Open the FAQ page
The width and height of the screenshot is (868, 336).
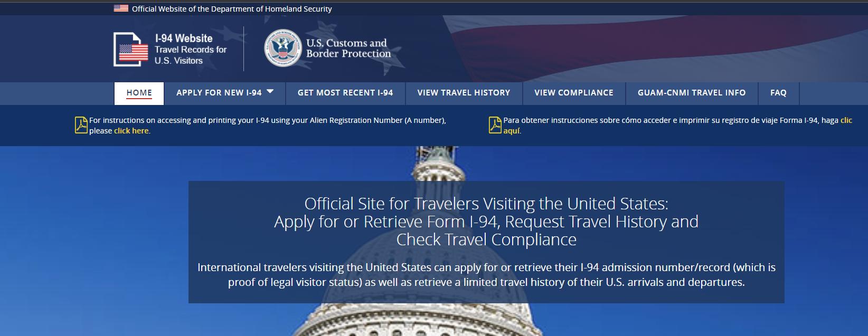[x=778, y=93]
